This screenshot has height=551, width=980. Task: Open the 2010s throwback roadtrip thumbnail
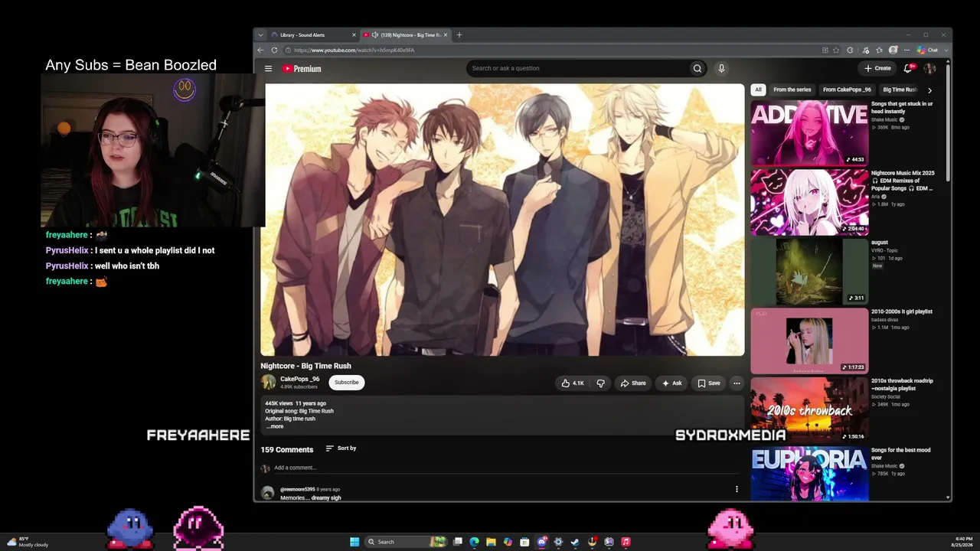coord(809,410)
